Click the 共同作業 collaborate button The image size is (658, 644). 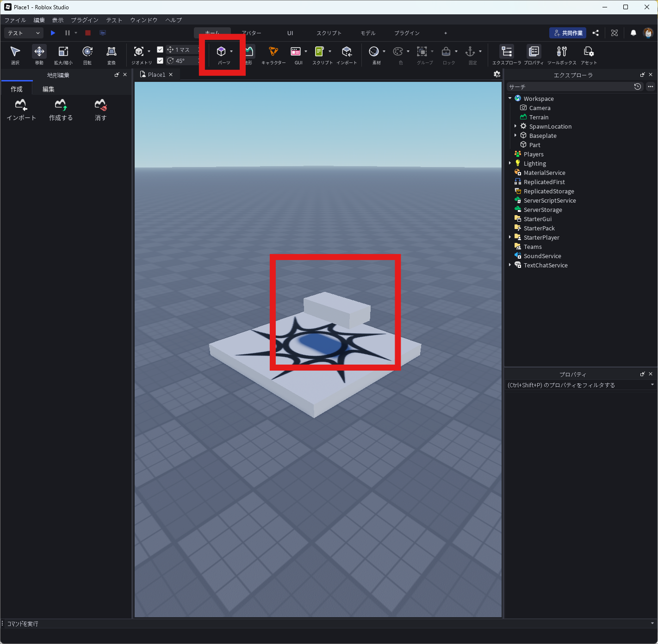click(x=568, y=33)
